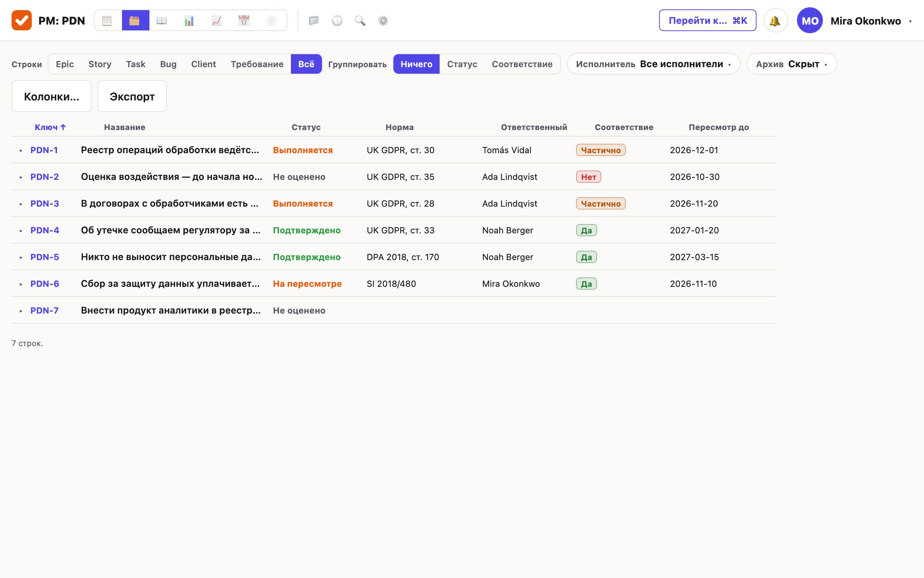
Task: Open the PDN-2 key link
Action: click(45, 177)
